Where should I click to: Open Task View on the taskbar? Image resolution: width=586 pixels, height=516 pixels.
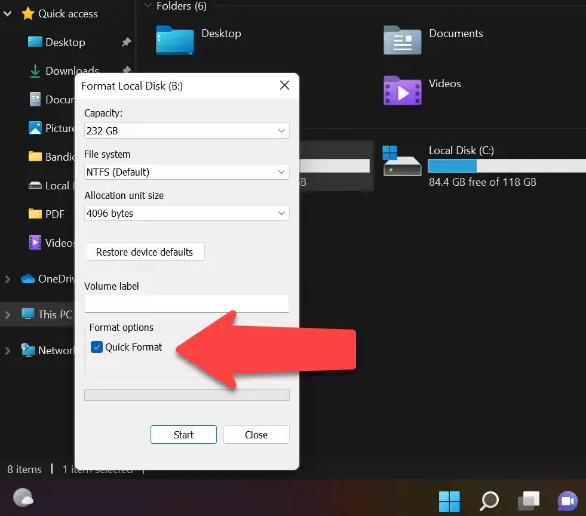[x=529, y=501]
